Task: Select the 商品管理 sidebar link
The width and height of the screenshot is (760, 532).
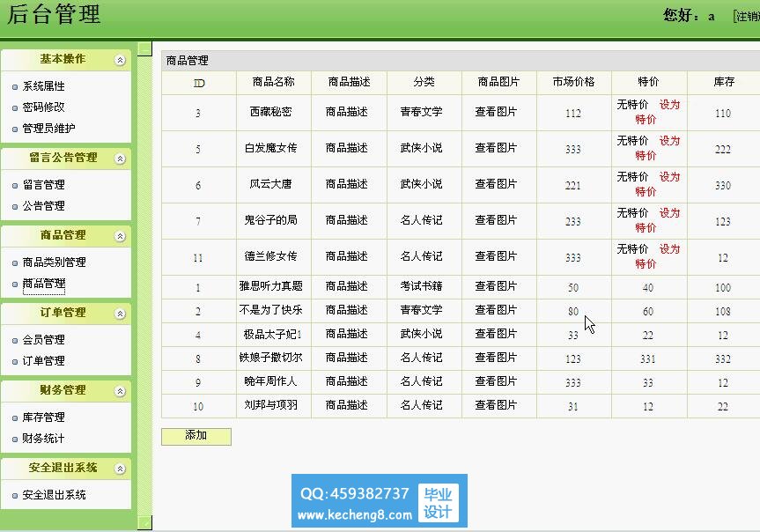Action: [44, 284]
